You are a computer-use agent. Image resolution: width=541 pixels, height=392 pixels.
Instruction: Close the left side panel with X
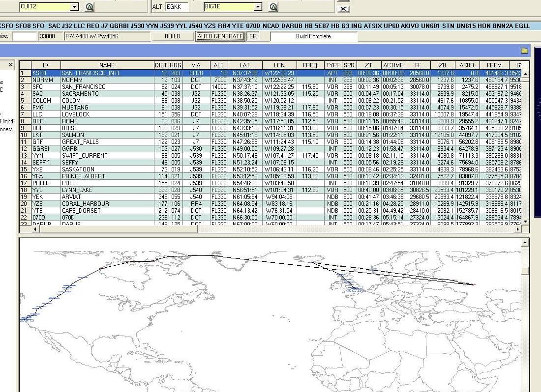coord(11,65)
